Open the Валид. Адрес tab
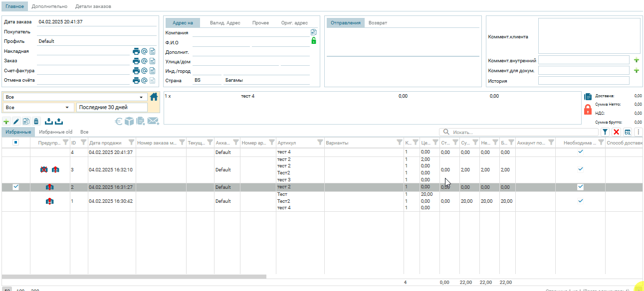644x291 pixels. pos(225,23)
